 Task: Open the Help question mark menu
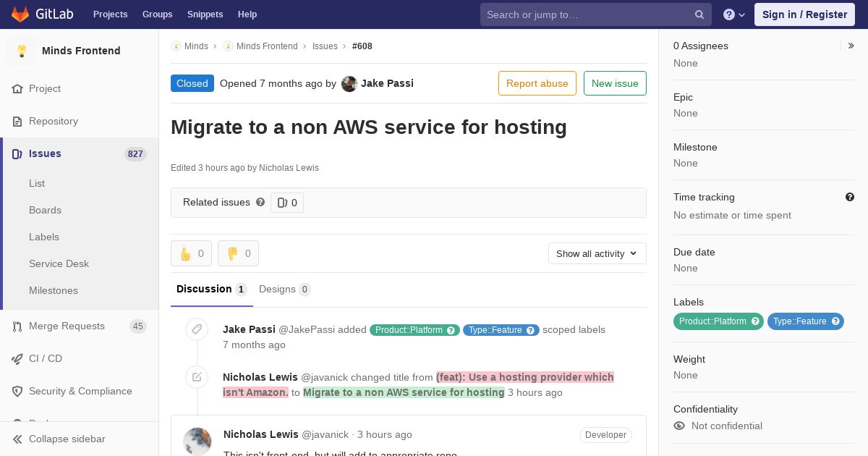[734, 14]
